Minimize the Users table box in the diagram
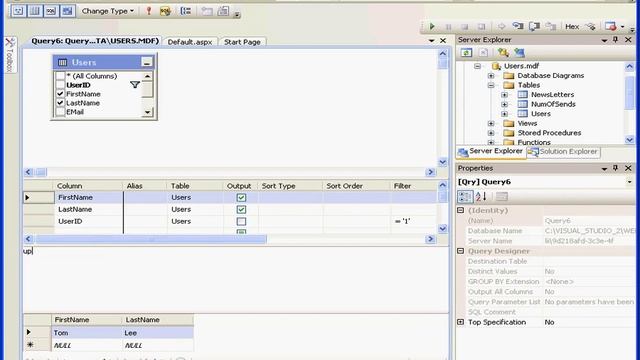The width and height of the screenshot is (640, 360). tap(147, 62)
